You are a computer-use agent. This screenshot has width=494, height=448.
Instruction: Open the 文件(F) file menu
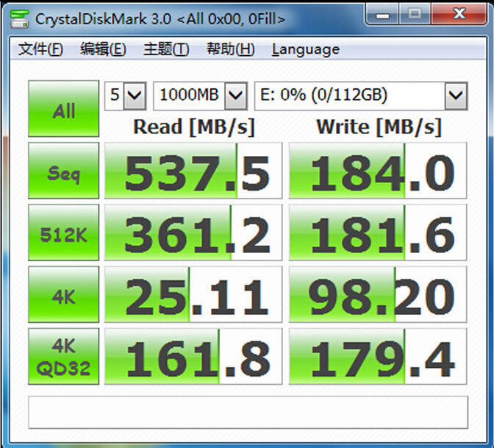click(x=40, y=49)
